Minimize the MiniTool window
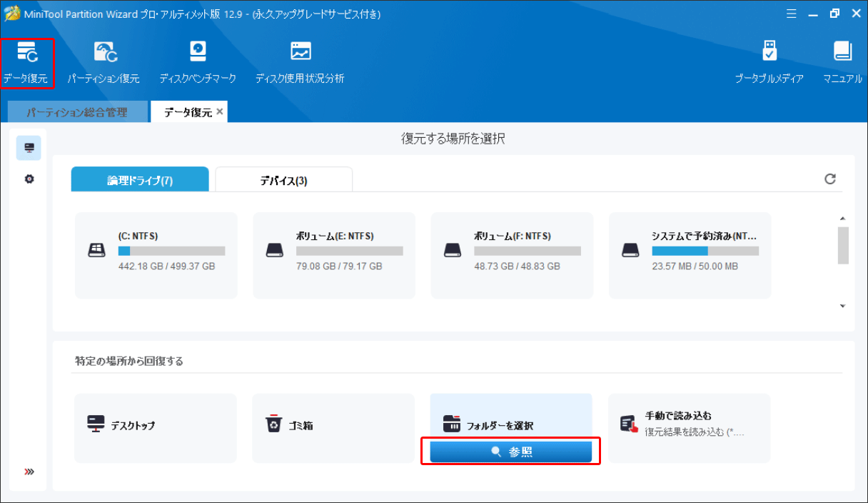868x503 pixels. [x=813, y=14]
